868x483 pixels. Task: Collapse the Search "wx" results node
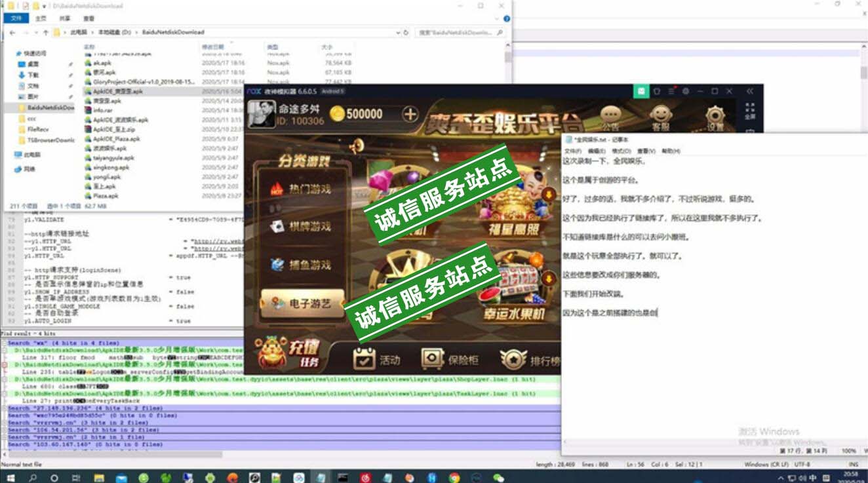click(4, 343)
